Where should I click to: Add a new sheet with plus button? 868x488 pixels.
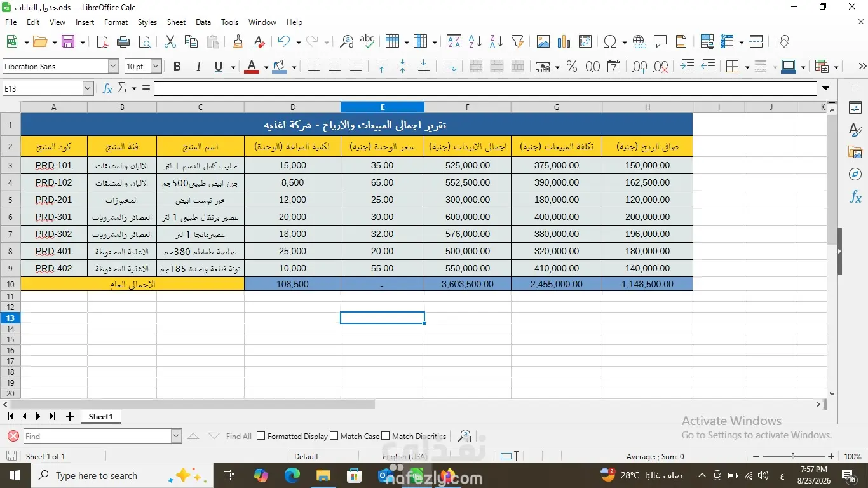pos(70,417)
